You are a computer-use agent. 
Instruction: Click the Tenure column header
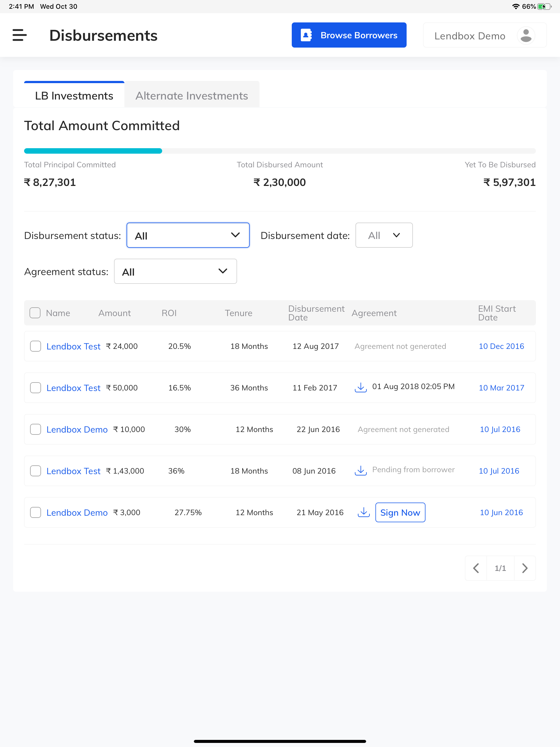pos(238,313)
